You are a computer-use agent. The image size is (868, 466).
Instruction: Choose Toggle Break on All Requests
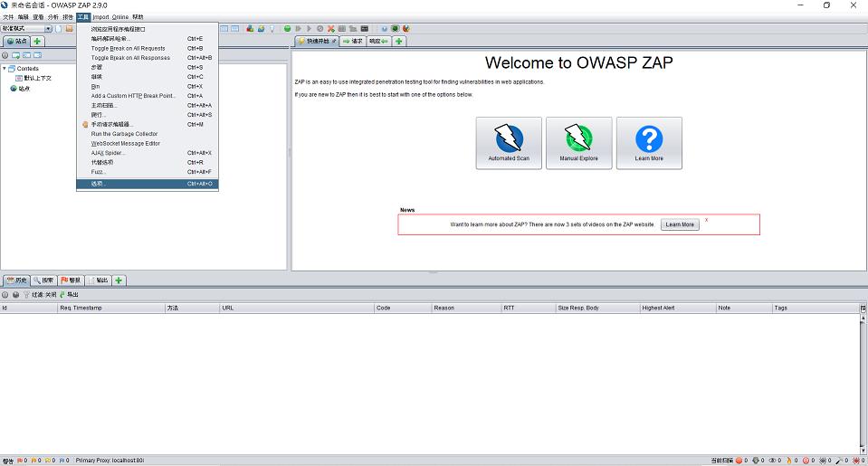point(148,48)
